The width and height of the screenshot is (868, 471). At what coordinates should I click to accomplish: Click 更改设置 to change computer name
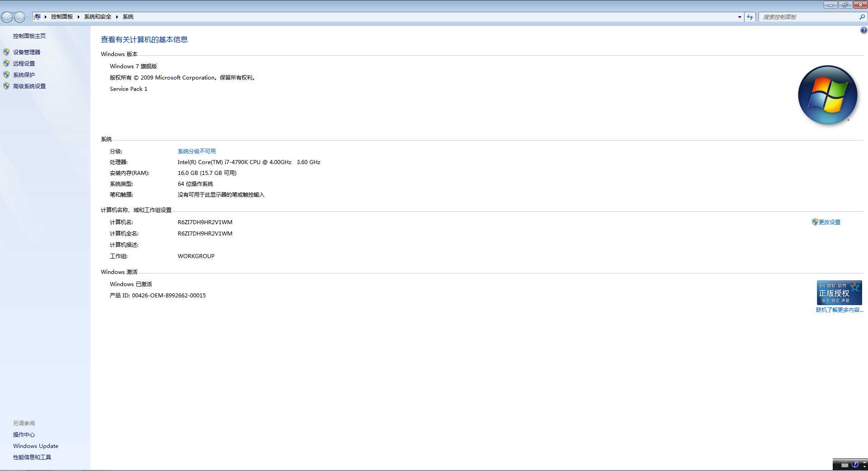click(830, 222)
